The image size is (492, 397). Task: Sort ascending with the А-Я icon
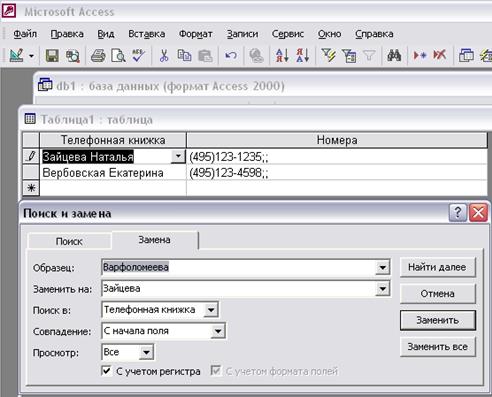[x=282, y=56]
